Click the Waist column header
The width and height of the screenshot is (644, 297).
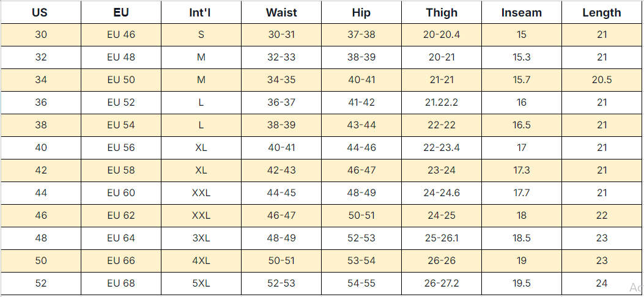click(x=281, y=12)
